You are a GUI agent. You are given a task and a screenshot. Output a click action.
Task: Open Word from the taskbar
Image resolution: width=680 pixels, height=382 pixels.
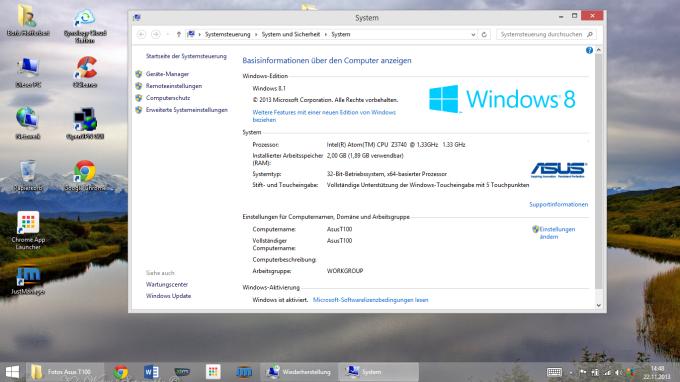coord(151,372)
